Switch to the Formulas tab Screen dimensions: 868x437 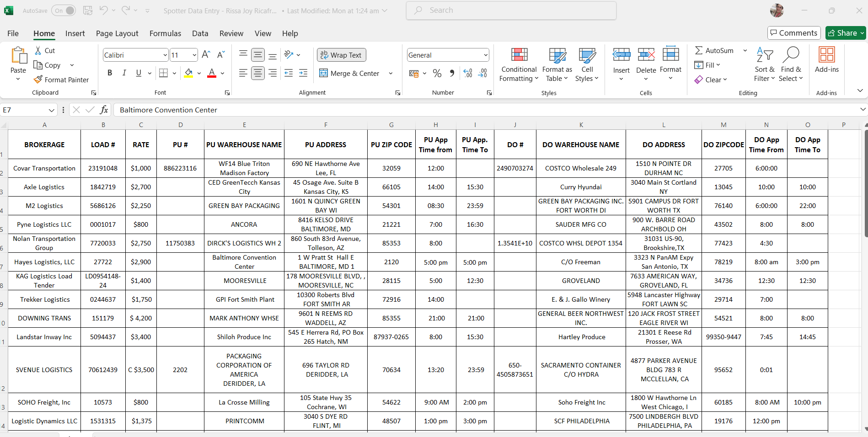click(165, 33)
